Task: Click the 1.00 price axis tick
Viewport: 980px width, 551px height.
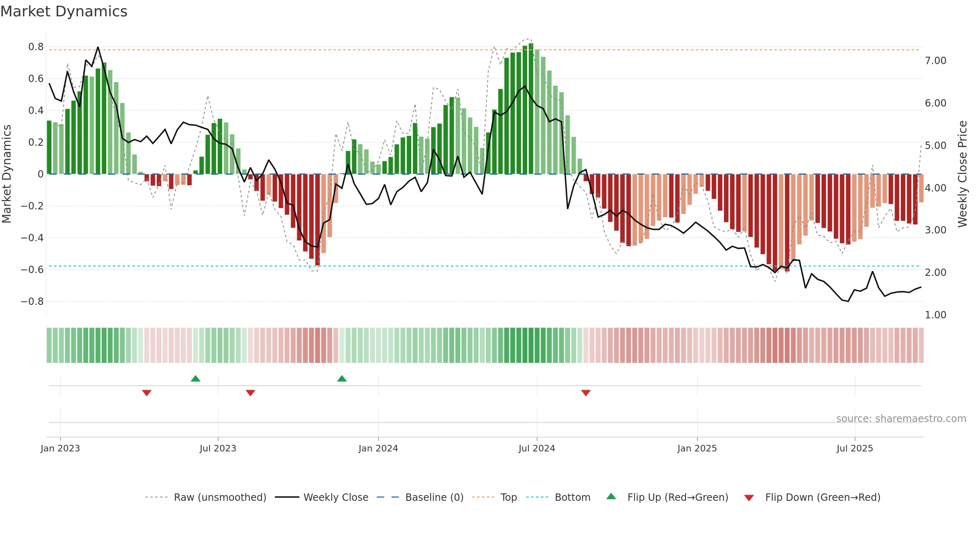Action: click(x=936, y=315)
